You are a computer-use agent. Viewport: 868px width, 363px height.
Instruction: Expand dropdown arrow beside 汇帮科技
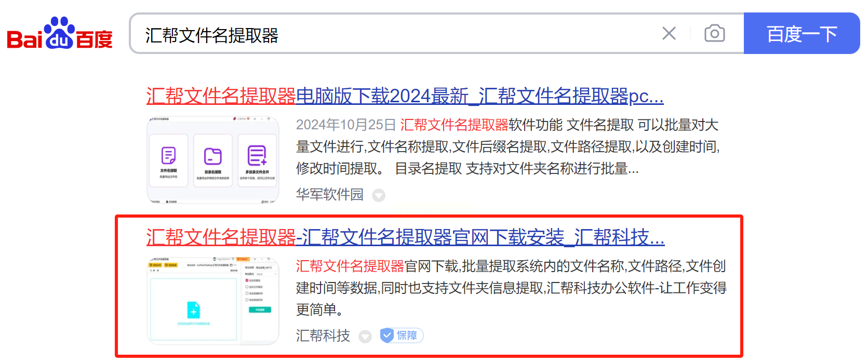[365, 337]
